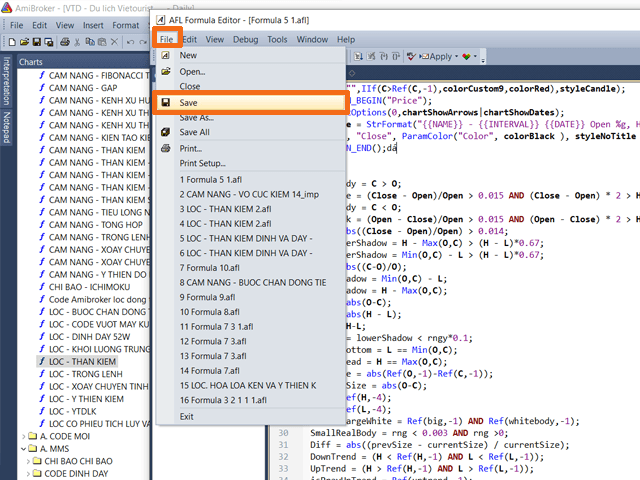
Task: Open Help menu in Formula Editor
Action: [346, 39]
